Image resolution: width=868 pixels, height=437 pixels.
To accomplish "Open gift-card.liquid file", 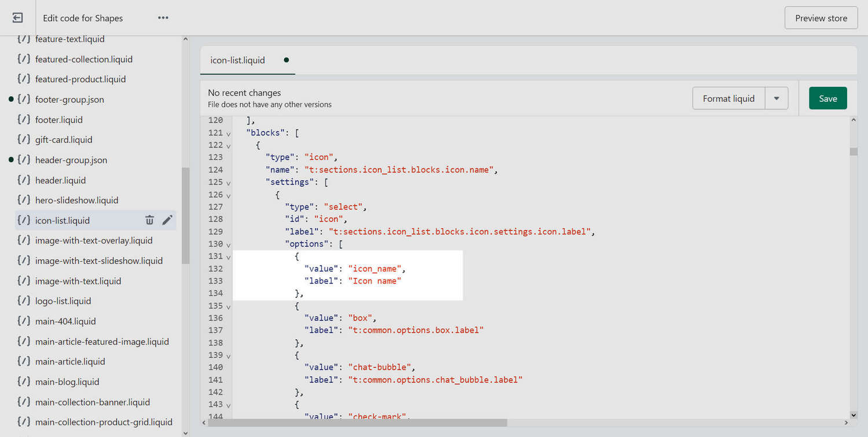I will pyautogui.click(x=64, y=139).
